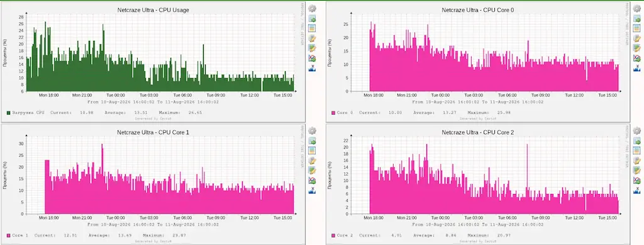The image size is (644, 245).
Task: Click Maximum value 29.87 in Core 1 legend
Action: coord(179,236)
